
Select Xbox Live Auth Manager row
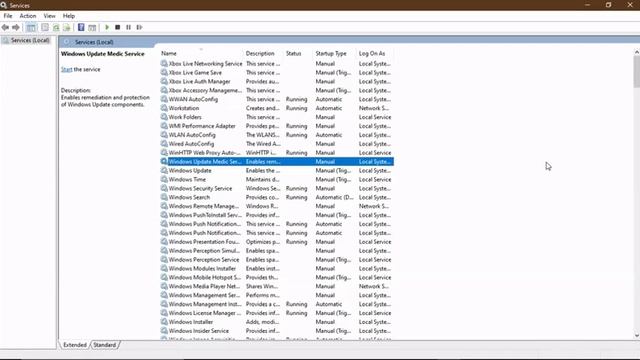point(277,82)
